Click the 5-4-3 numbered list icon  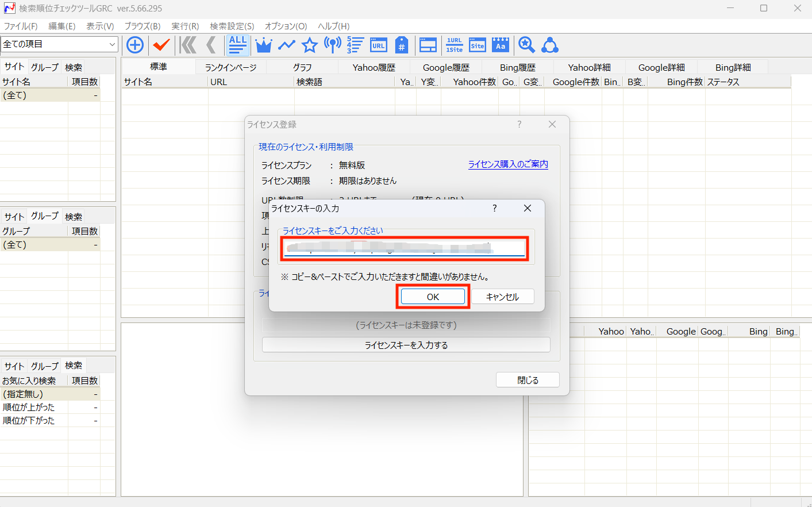[355, 45]
